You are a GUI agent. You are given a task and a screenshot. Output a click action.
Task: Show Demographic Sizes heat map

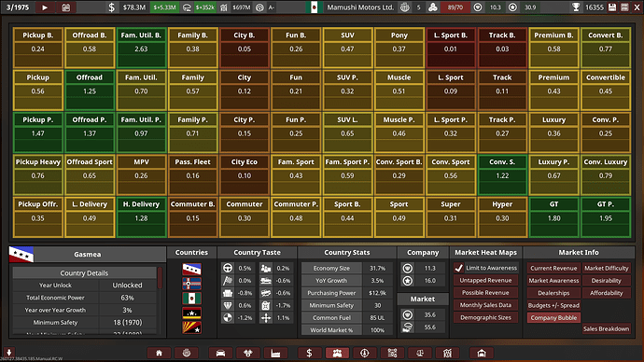tap(485, 317)
